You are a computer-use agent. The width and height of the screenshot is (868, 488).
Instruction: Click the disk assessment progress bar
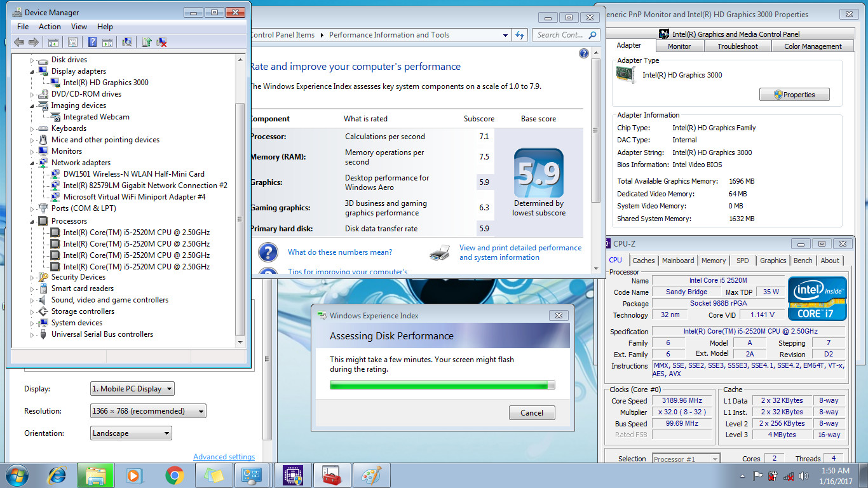442,384
